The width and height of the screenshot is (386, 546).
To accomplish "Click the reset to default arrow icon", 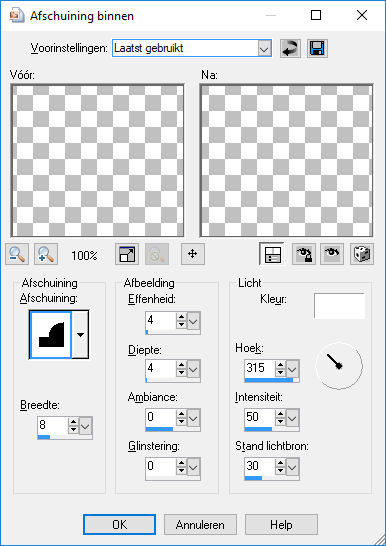I will (290, 48).
